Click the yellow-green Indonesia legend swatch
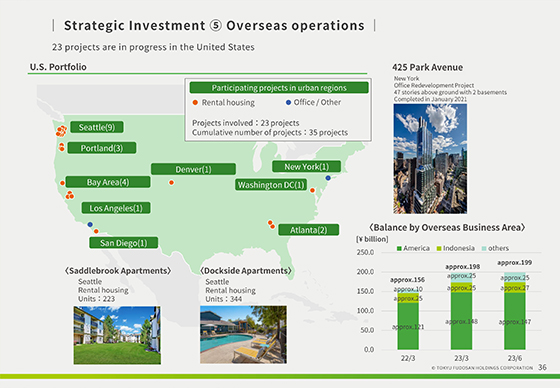 click(x=439, y=248)
